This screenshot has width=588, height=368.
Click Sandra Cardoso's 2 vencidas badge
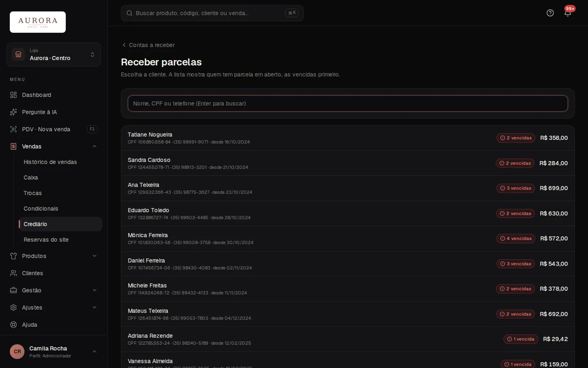pos(515,164)
